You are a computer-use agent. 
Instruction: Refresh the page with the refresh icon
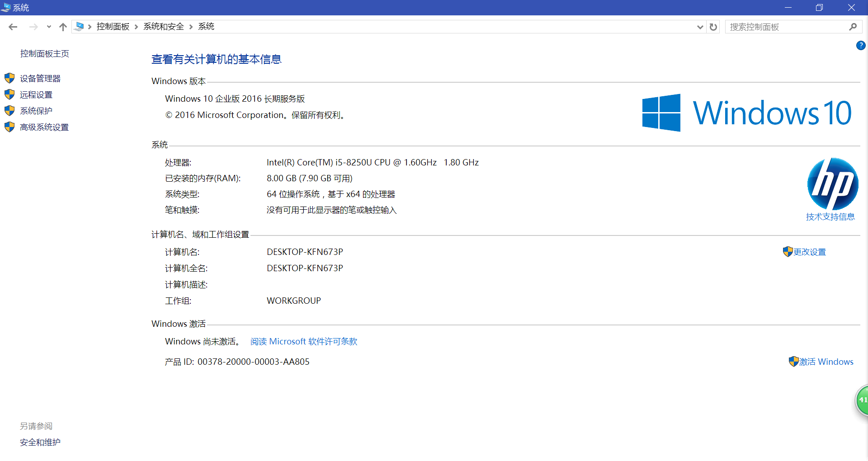click(713, 27)
